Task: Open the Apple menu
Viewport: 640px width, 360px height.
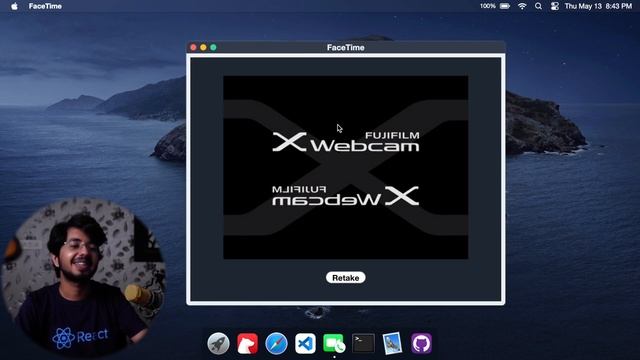Action: point(14,6)
